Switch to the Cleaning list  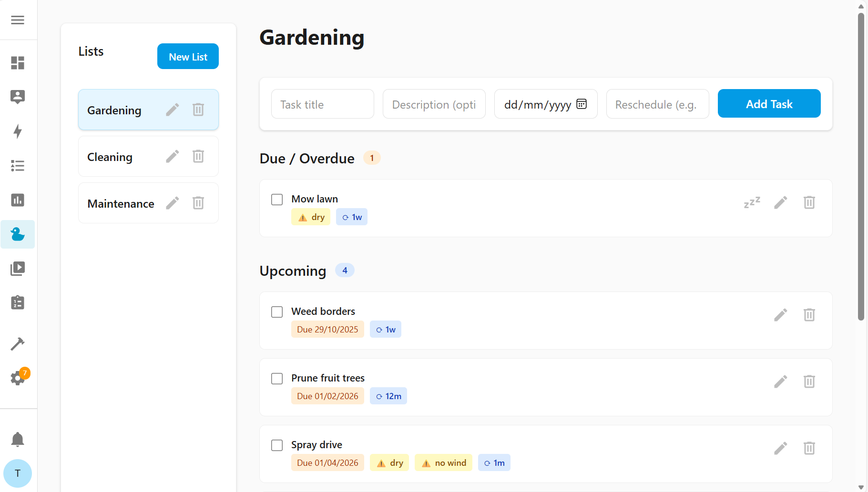[148, 157]
